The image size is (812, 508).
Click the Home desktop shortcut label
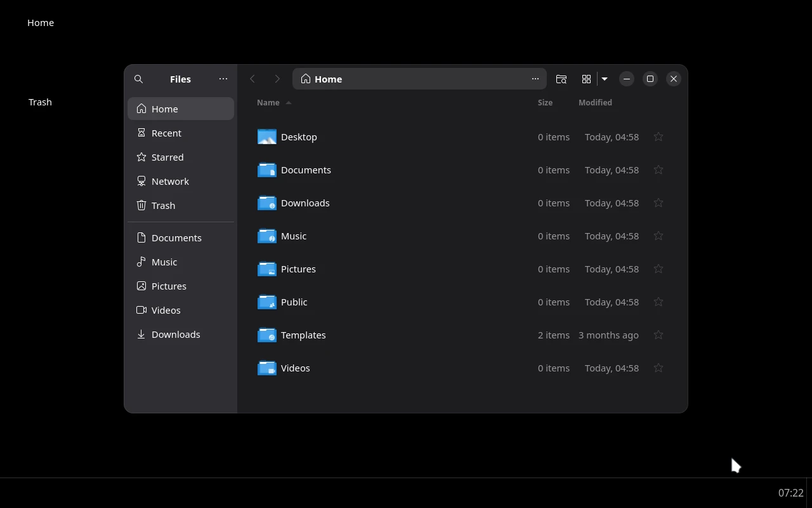41,22
